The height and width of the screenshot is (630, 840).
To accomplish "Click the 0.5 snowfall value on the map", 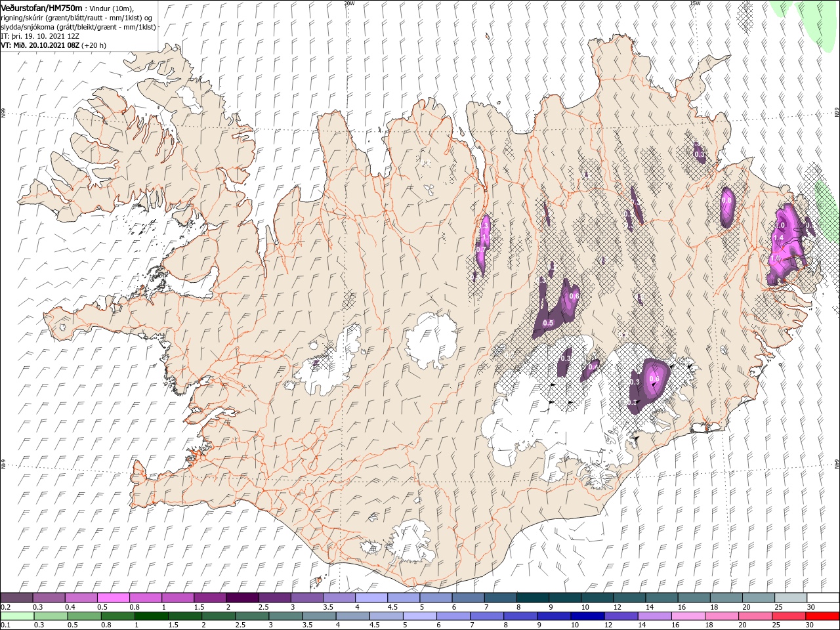I will pos(548,323).
